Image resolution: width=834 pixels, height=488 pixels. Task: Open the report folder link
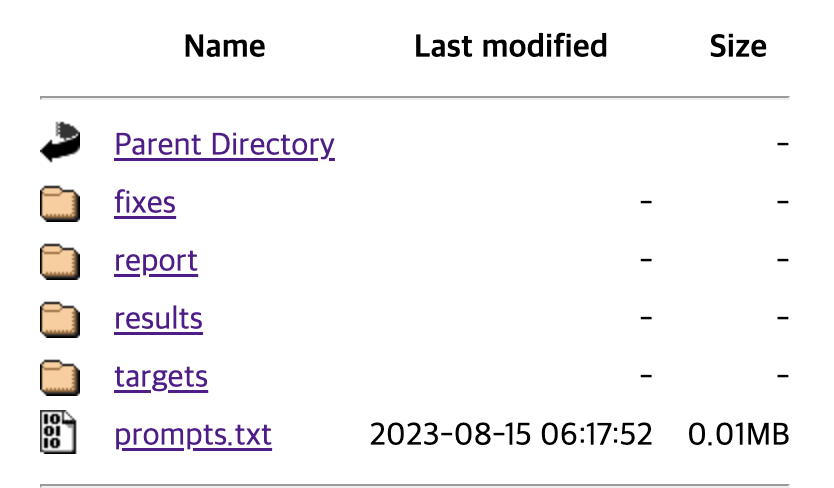coord(156,261)
